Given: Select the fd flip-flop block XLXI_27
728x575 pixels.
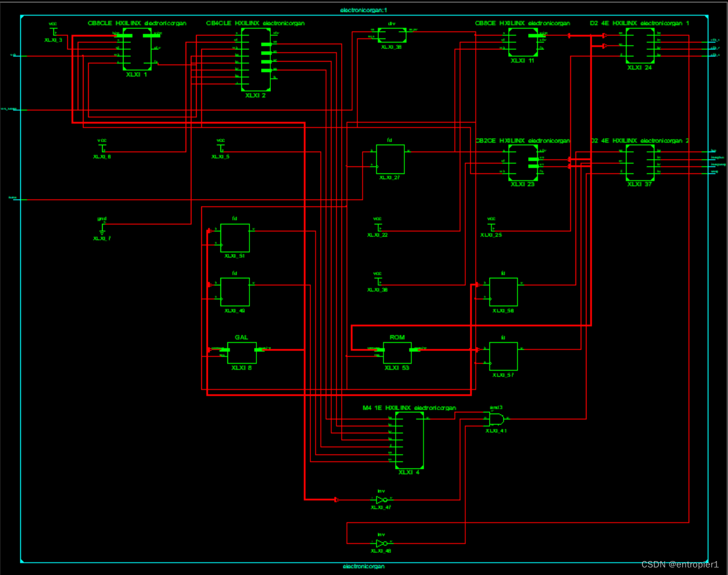Looking at the screenshot, I should pos(390,160).
